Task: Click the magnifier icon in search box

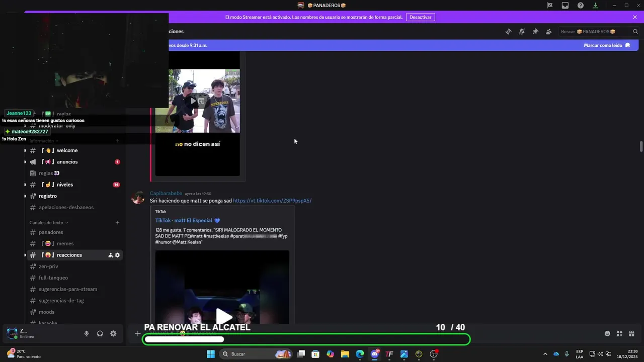Action: [x=635, y=31]
